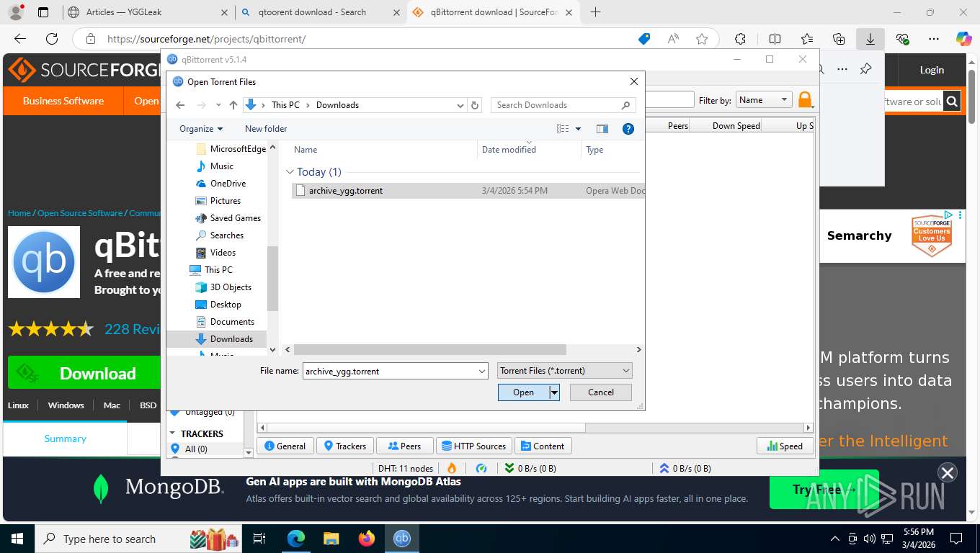Image resolution: width=980 pixels, height=553 pixels.
Task: Select archive_ygg.torrent file
Action: (345, 191)
